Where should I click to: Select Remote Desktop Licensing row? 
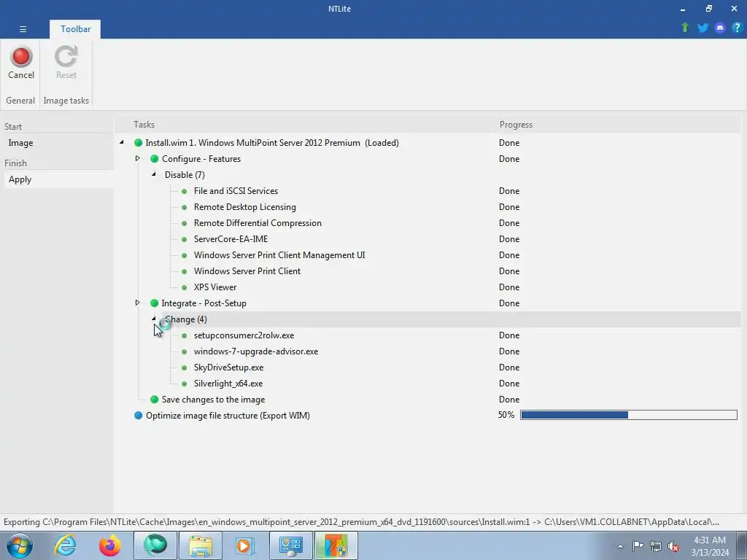[x=245, y=207]
